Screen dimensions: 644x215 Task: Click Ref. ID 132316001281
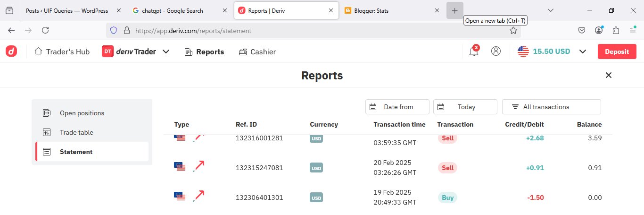[259, 138]
